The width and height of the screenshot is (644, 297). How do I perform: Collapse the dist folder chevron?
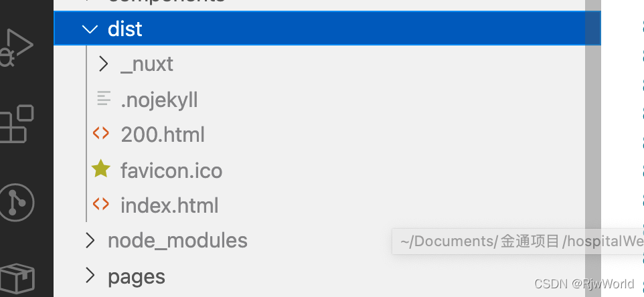pyautogui.click(x=90, y=29)
